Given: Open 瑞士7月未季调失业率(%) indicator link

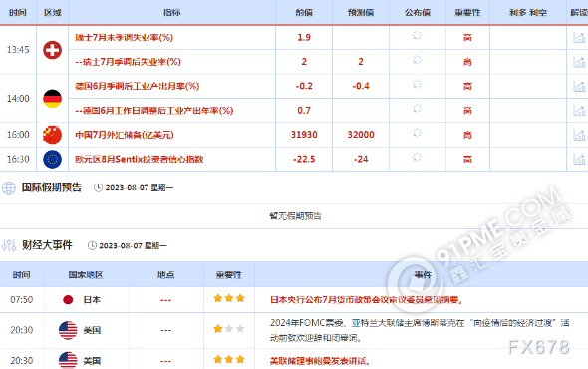Looking at the screenshot, I should (x=125, y=37).
